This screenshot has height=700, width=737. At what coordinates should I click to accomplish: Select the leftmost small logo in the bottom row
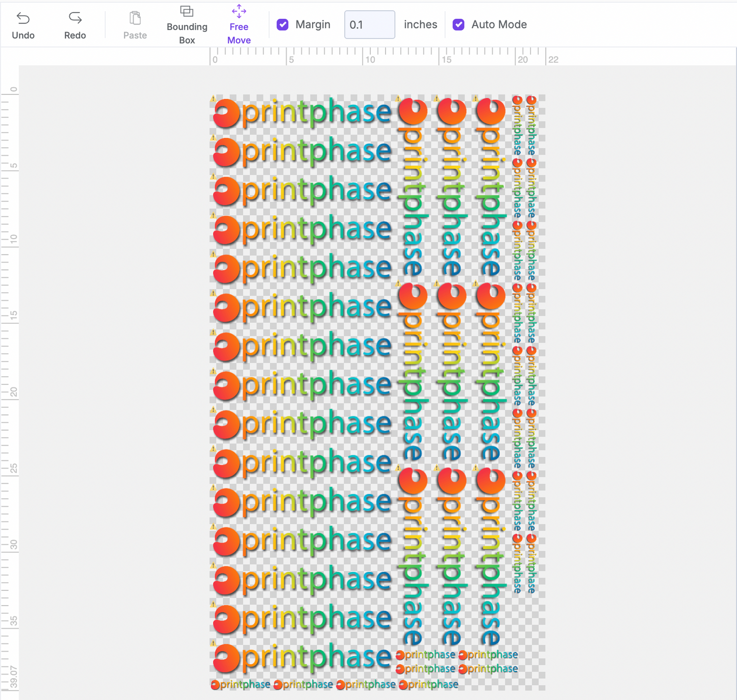pyautogui.click(x=241, y=684)
